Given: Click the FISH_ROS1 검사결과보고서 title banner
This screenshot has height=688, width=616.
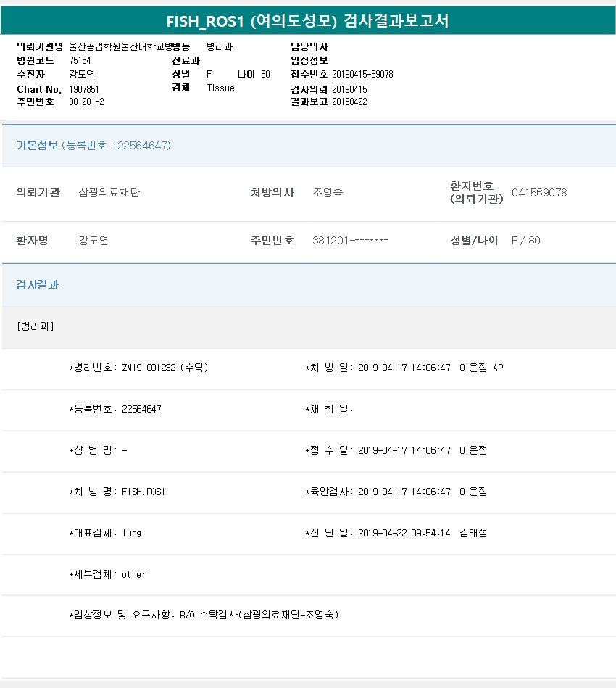Looking at the screenshot, I should coord(307,21).
